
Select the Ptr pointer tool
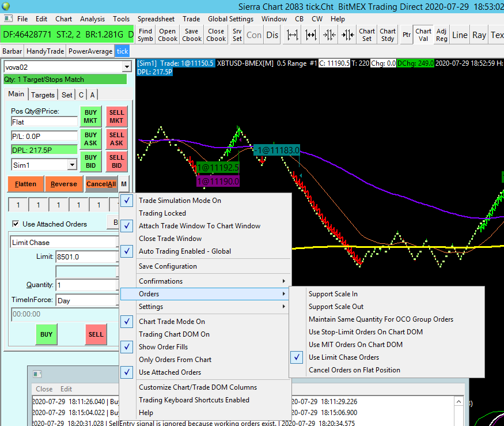tap(407, 35)
